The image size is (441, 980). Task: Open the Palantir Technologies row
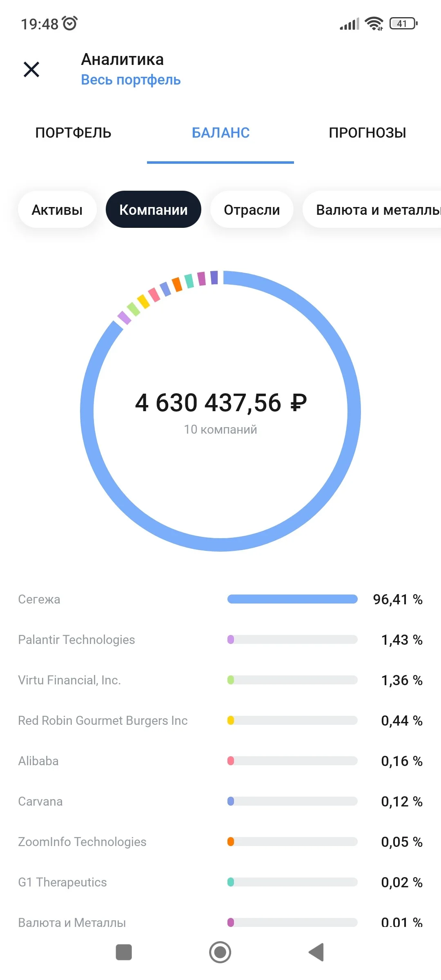[x=220, y=639]
